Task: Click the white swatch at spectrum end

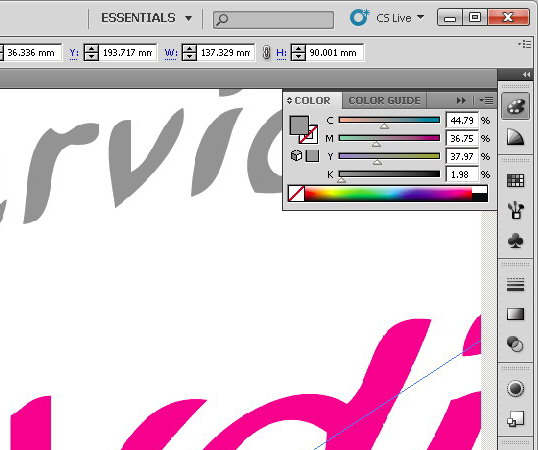Action: [480, 190]
